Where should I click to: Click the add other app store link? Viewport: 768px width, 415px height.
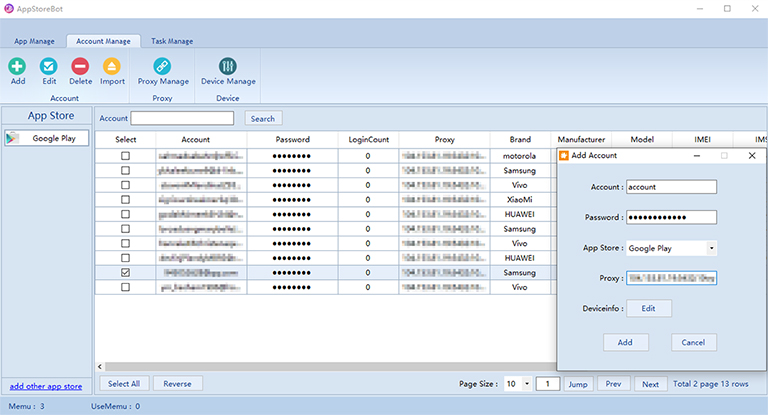pos(45,386)
